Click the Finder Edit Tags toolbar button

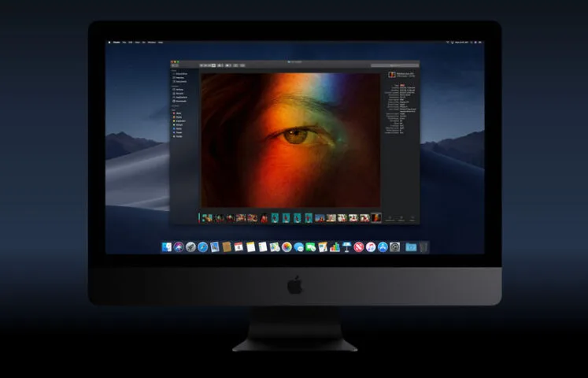point(242,65)
